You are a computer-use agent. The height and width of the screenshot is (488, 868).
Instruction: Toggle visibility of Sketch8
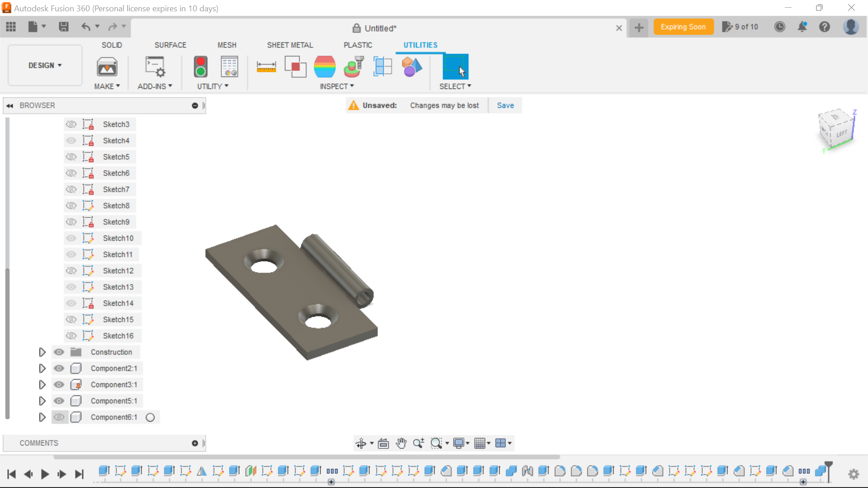(x=71, y=206)
